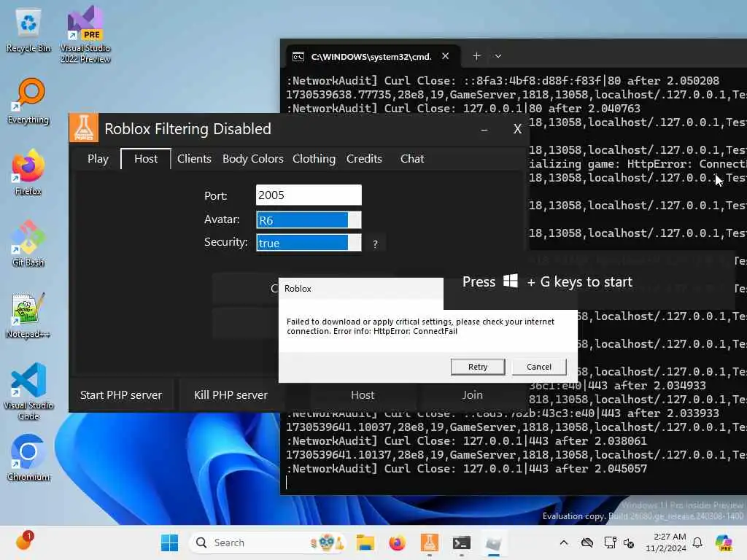Click Retry in the Roblox error dialog

pyautogui.click(x=478, y=367)
